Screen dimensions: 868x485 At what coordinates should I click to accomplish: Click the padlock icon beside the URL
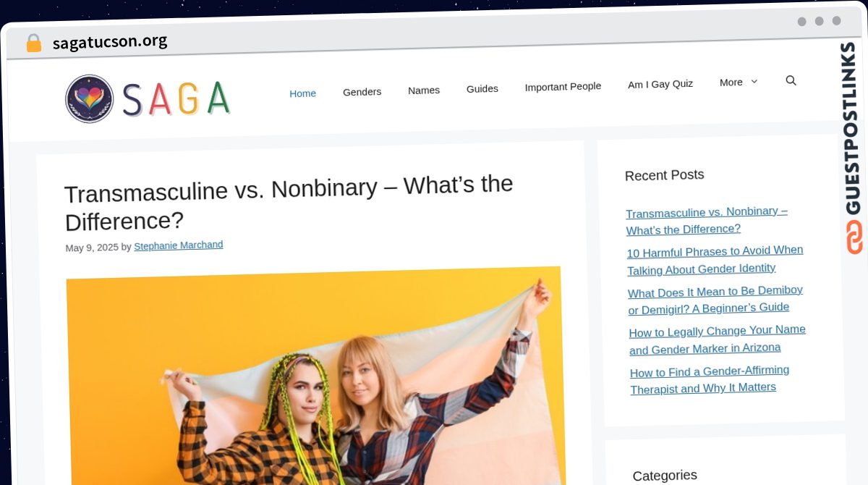[33, 43]
